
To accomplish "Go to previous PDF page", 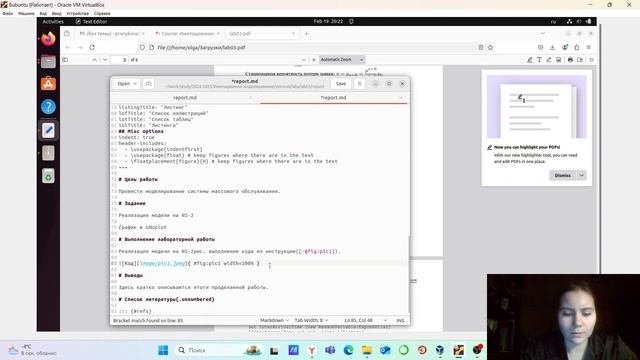I will [94, 60].
